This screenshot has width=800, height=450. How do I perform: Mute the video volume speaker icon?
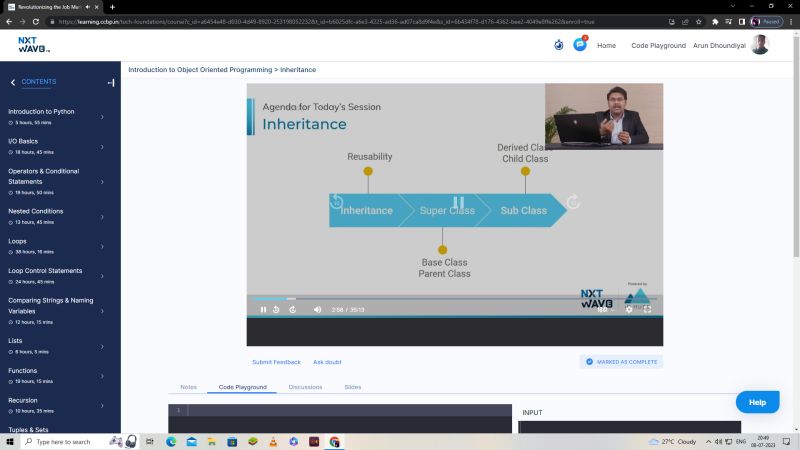[317, 309]
